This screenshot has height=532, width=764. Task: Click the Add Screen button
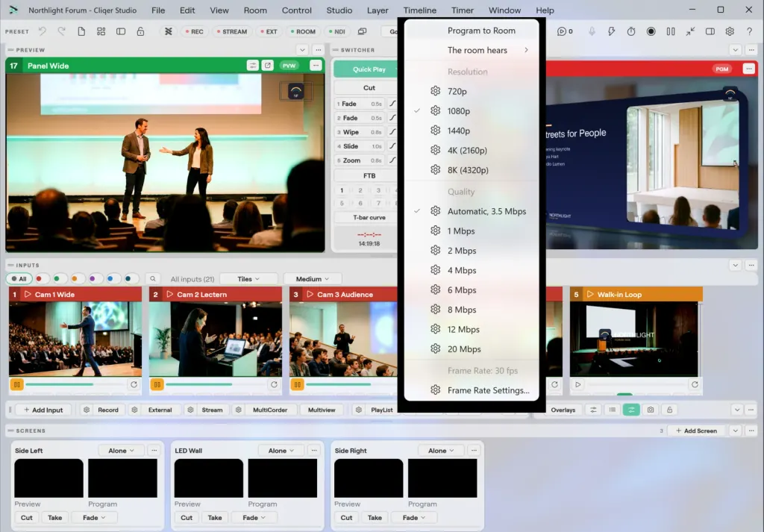[x=696, y=431]
